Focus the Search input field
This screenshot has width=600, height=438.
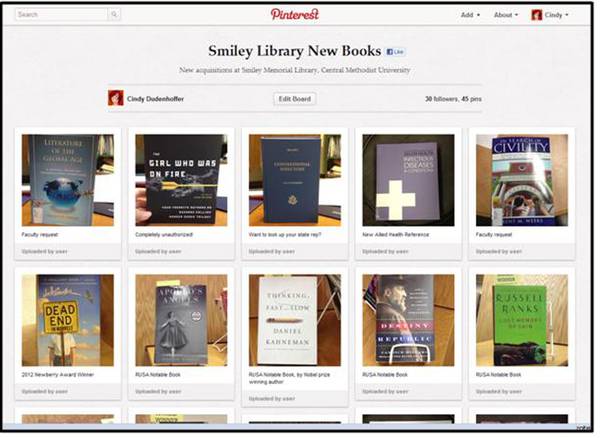click(62, 15)
